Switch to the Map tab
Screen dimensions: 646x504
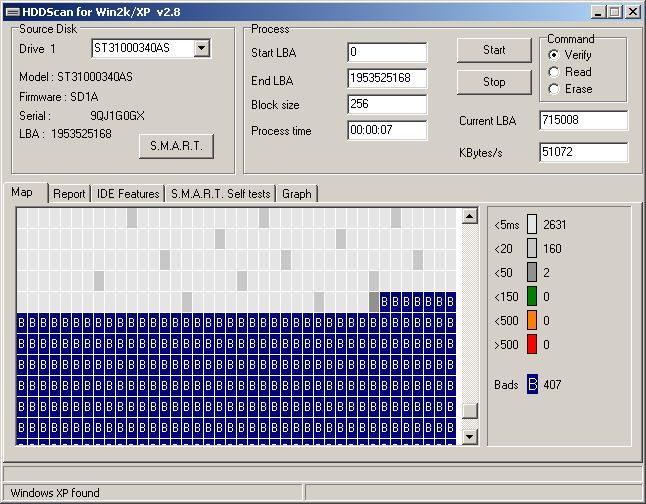pos(25,192)
